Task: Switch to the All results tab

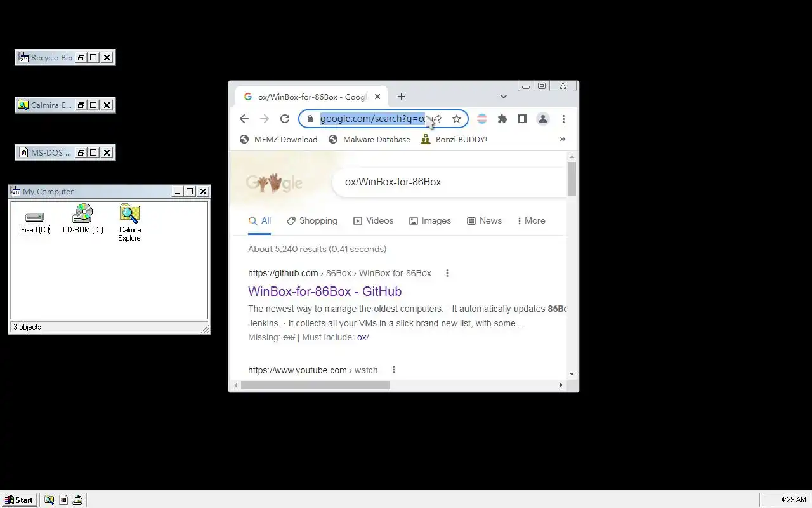Action: pos(259,221)
